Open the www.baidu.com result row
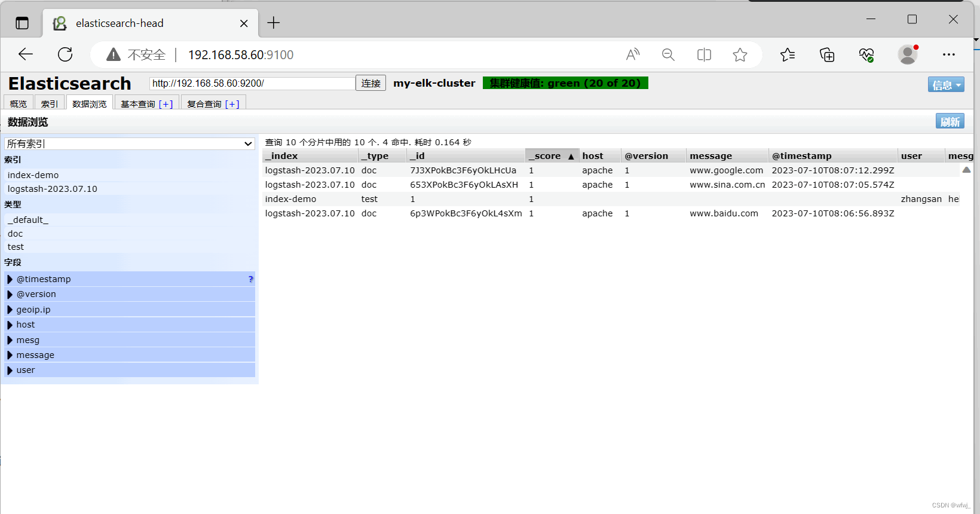 611,213
